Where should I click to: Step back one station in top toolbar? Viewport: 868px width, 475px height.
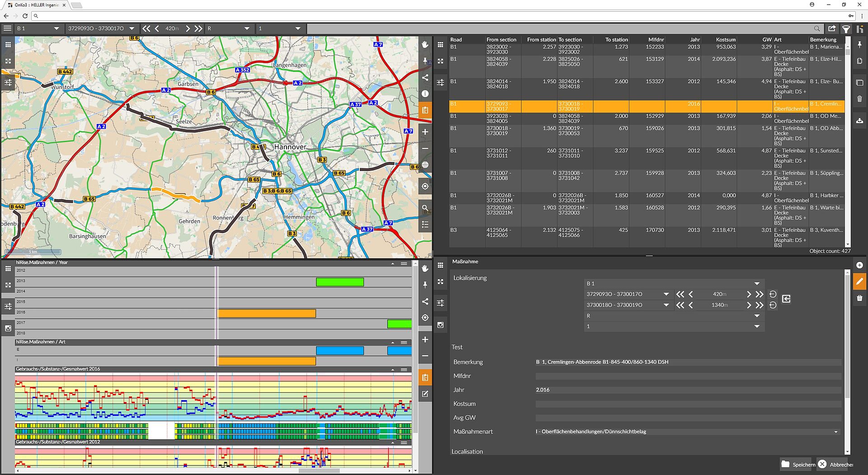[157, 28]
